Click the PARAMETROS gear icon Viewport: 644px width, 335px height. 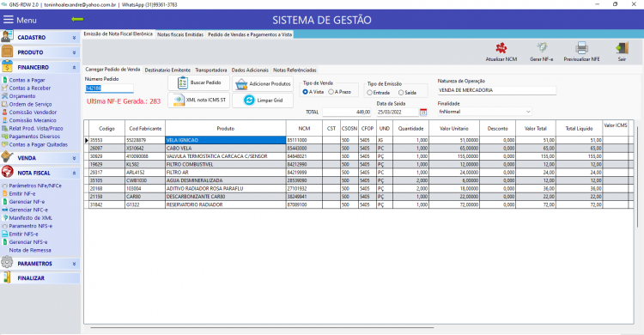click(7, 262)
